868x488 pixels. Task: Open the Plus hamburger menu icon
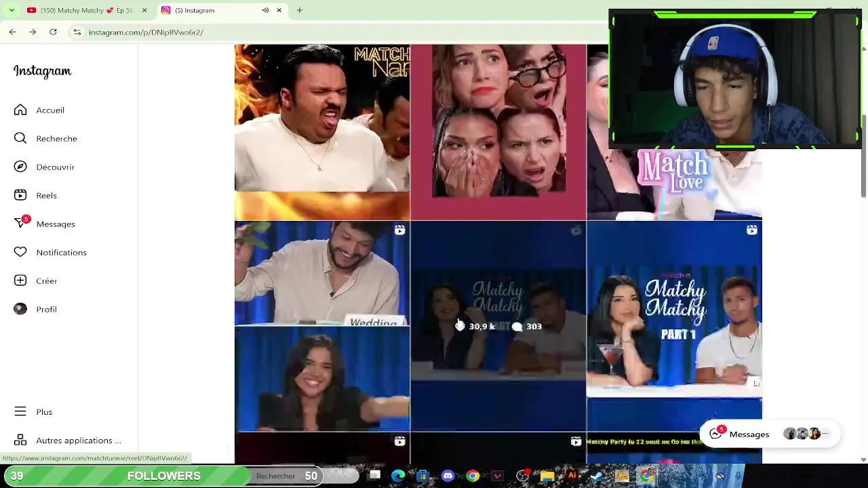coord(20,411)
